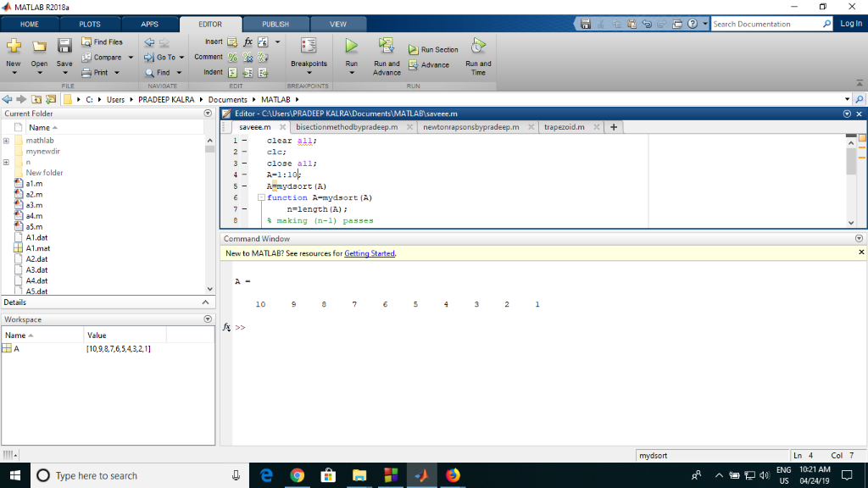Viewport: 868px width, 488px height.
Task: Click the Comment percent icon
Action: click(x=232, y=58)
